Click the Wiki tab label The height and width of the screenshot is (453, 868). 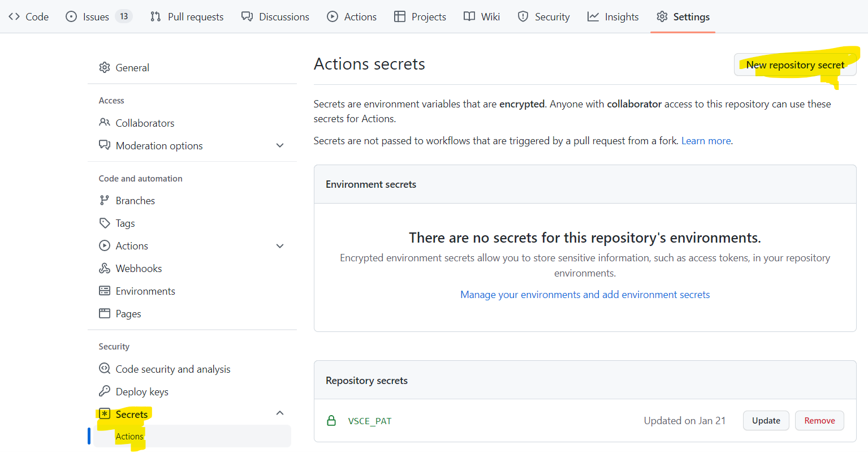(x=490, y=16)
